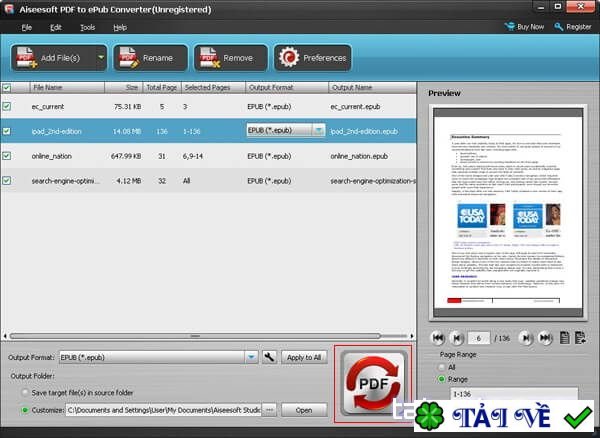The height and width of the screenshot is (438, 600).
Task: Click the preview page thumbnail
Action: [508, 213]
